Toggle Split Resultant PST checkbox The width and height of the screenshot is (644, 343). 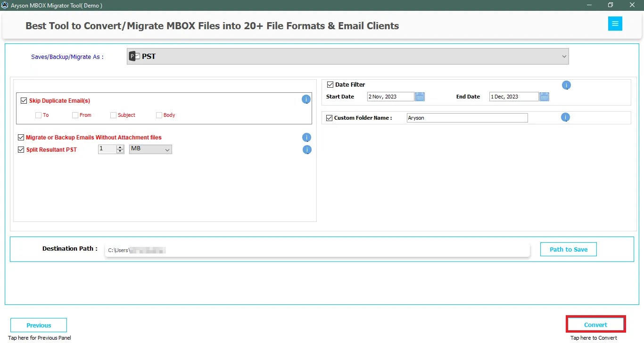(21, 150)
